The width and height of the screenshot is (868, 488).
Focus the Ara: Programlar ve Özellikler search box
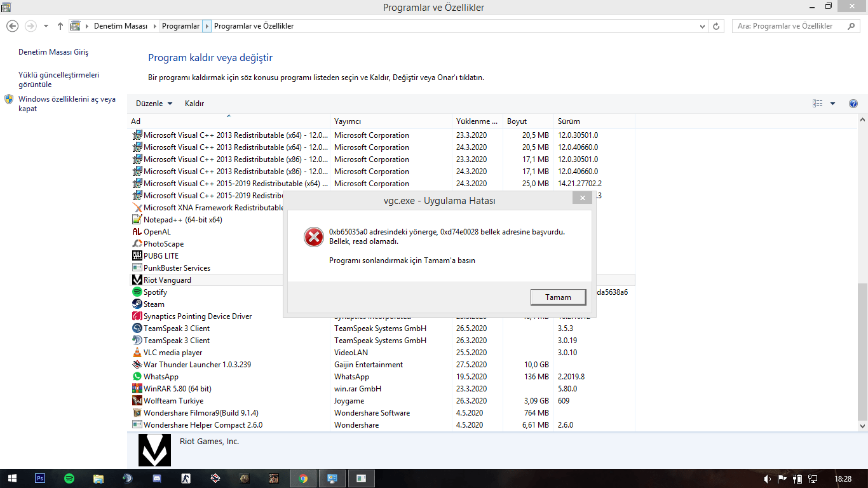[797, 26]
